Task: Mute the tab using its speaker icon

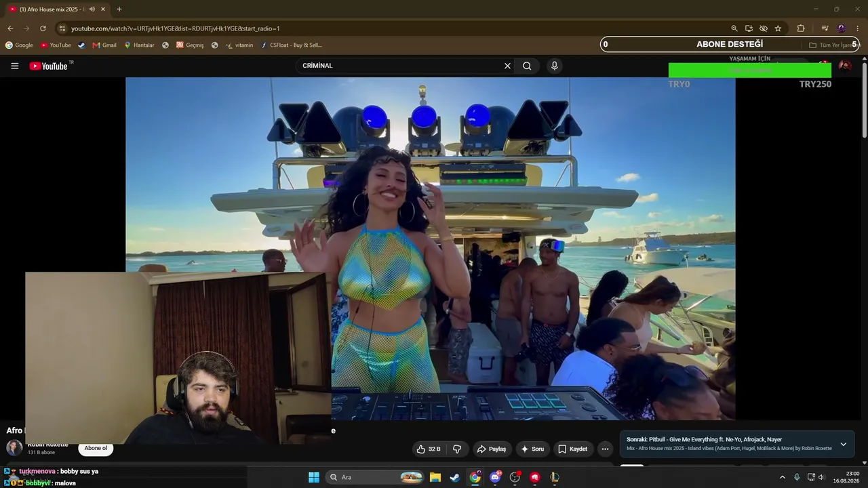Action: pyautogui.click(x=92, y=9)
